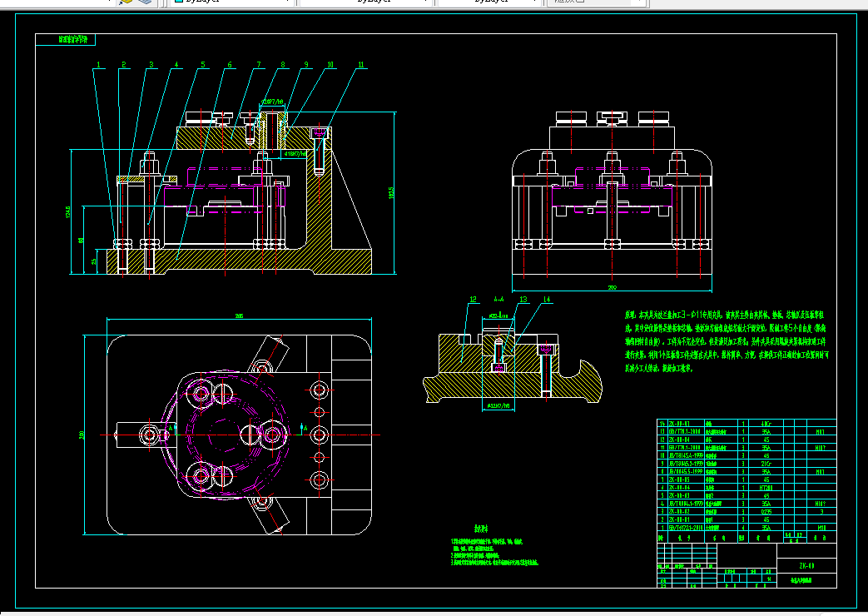Select leader callout number 14 in section view
The height and width of the screenshot is (616, 868).
547,300
